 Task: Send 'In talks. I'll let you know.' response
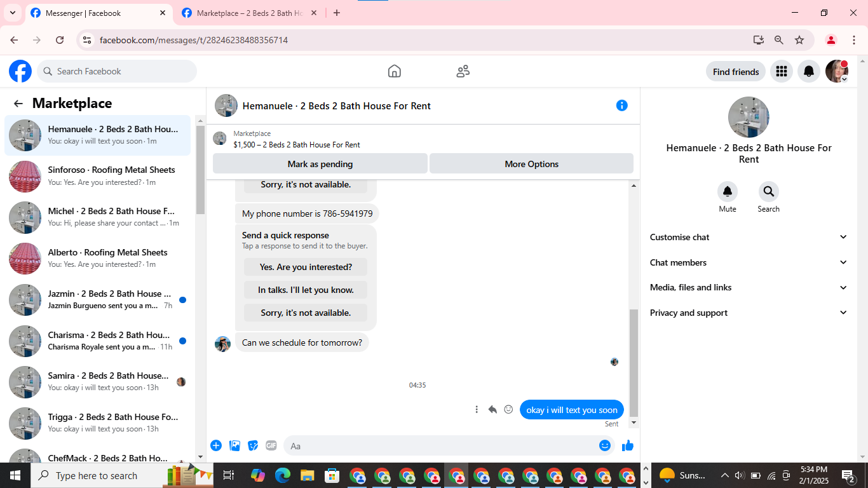[306, 290]
